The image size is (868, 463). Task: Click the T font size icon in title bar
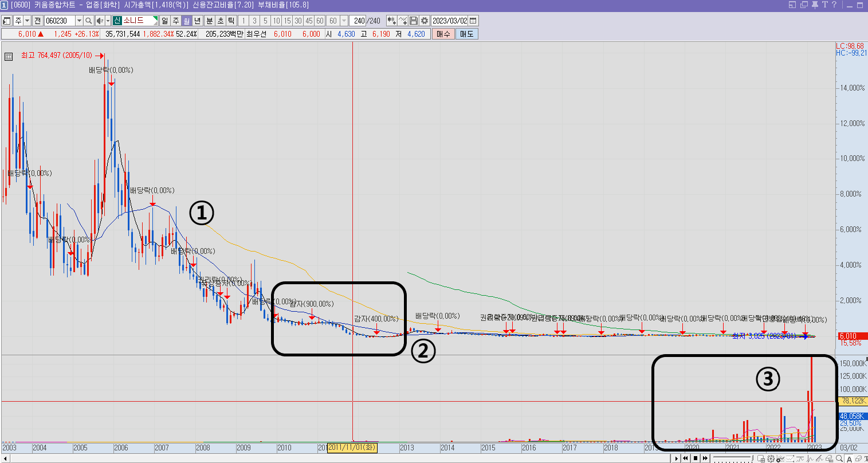(824, 5)
